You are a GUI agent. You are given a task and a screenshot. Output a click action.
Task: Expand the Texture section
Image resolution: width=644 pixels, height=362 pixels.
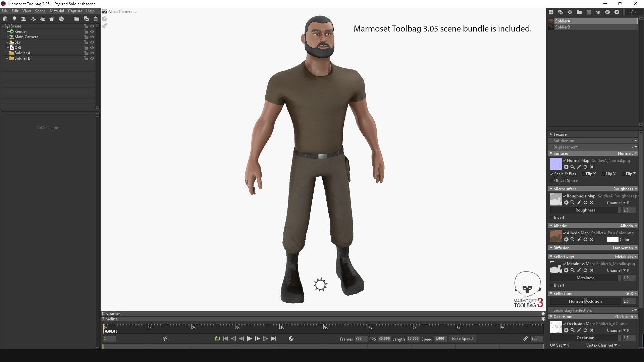(x=551, y=134)
